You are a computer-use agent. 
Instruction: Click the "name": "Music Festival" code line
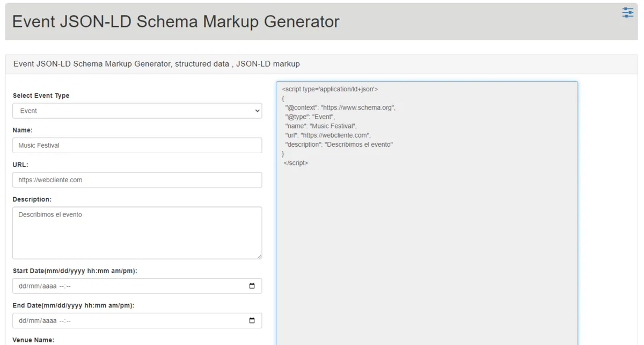321,126
